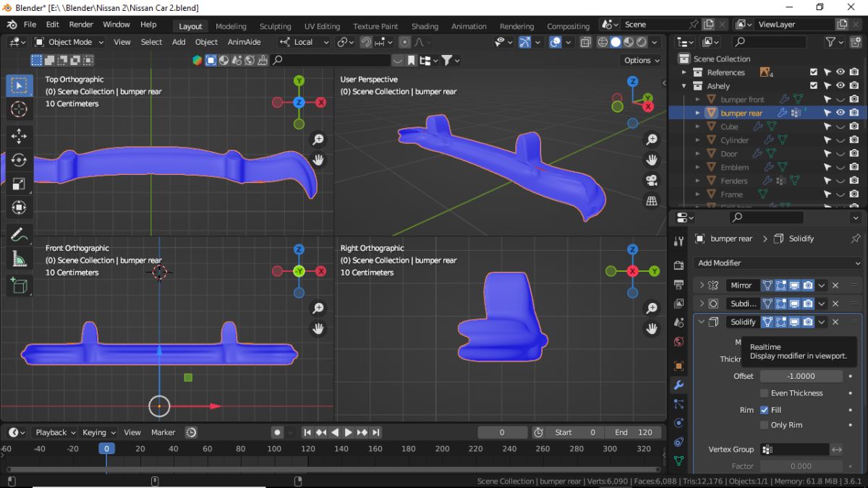Image resolution: width=868 pixels, height=488 pixels.
Task: Open the File menu
Action: tap(30, 25)
